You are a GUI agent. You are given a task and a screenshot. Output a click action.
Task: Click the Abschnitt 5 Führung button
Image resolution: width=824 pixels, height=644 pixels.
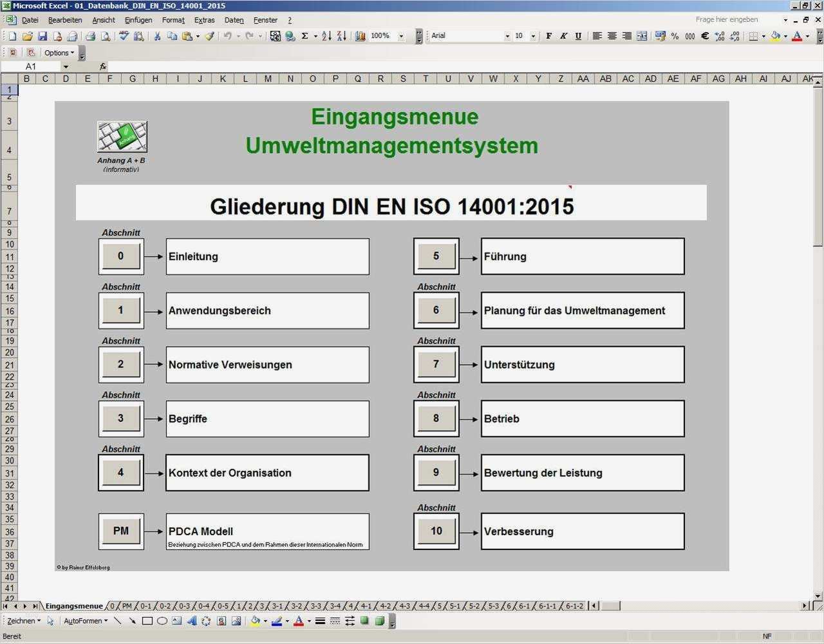pyautogui.click(x=436, y=256)
